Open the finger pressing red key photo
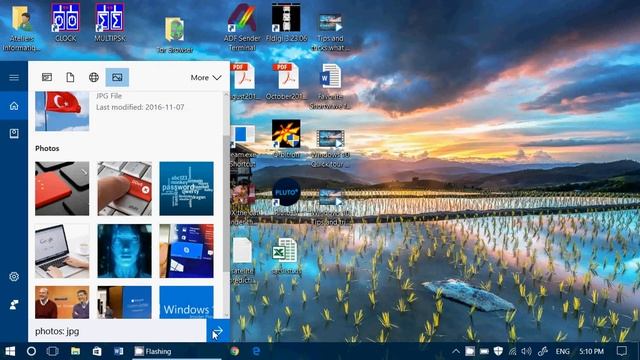Viewport: 640px width, 360px height. pos(124,188)
